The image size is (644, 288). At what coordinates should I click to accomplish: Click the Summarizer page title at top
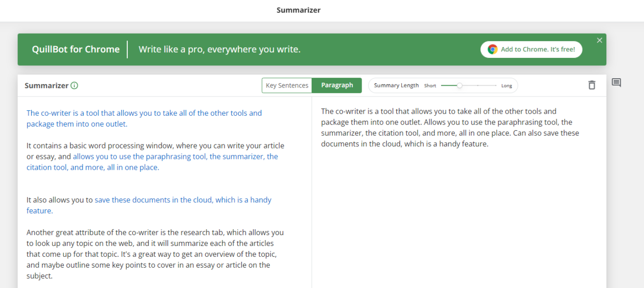[x=299, y=10]
